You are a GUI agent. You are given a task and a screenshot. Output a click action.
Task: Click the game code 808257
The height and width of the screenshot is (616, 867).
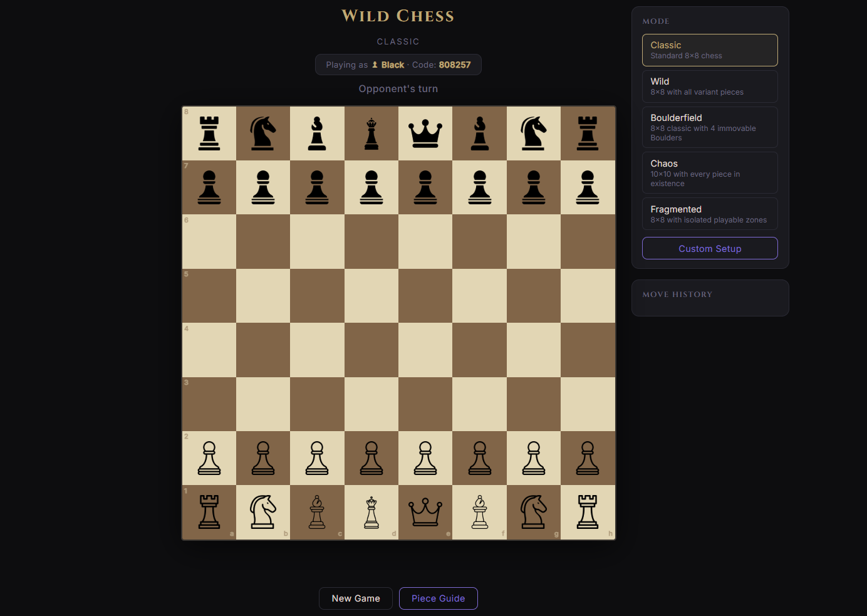[455, 65]
